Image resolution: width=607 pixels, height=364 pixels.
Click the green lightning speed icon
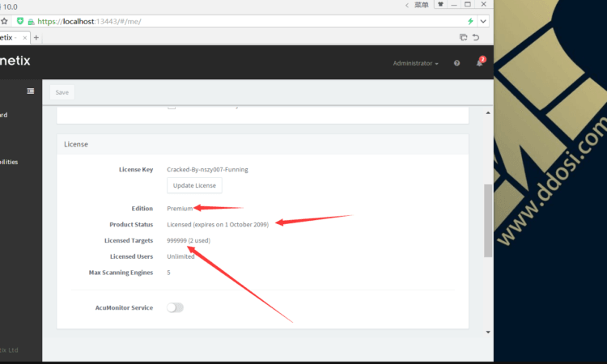click(x=470, y=21)
